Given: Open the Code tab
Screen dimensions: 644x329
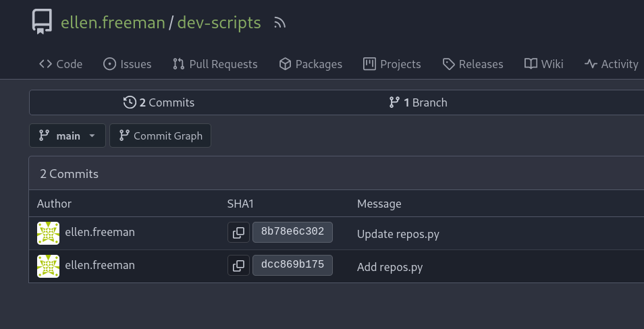Looking at the screenshot, I should click(x=61, y=64).
